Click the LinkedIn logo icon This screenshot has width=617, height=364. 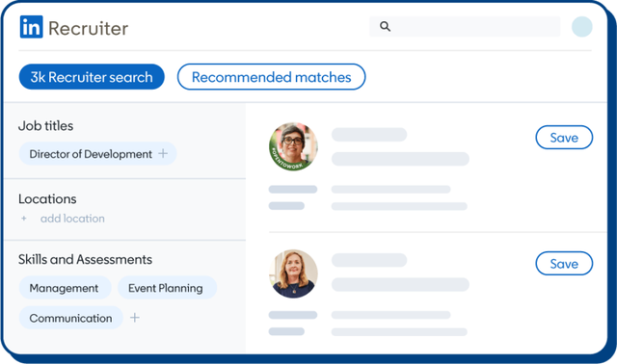31,27
